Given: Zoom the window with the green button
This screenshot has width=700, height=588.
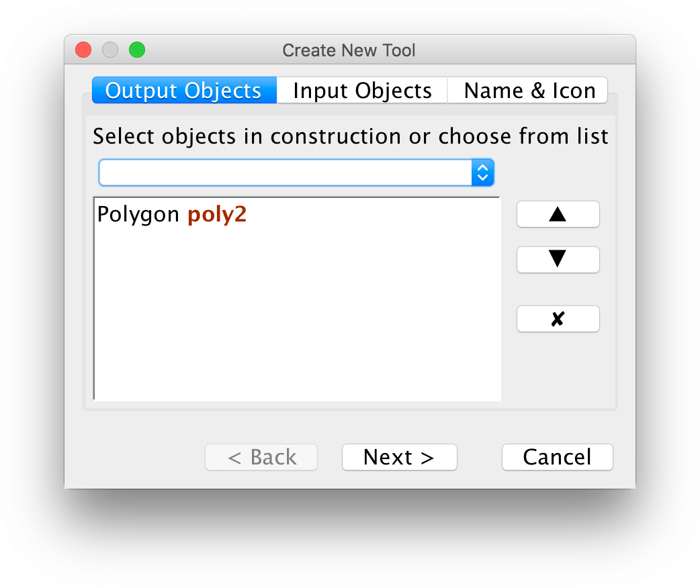Looking at the screenshot, I should [x=137, y=50].
